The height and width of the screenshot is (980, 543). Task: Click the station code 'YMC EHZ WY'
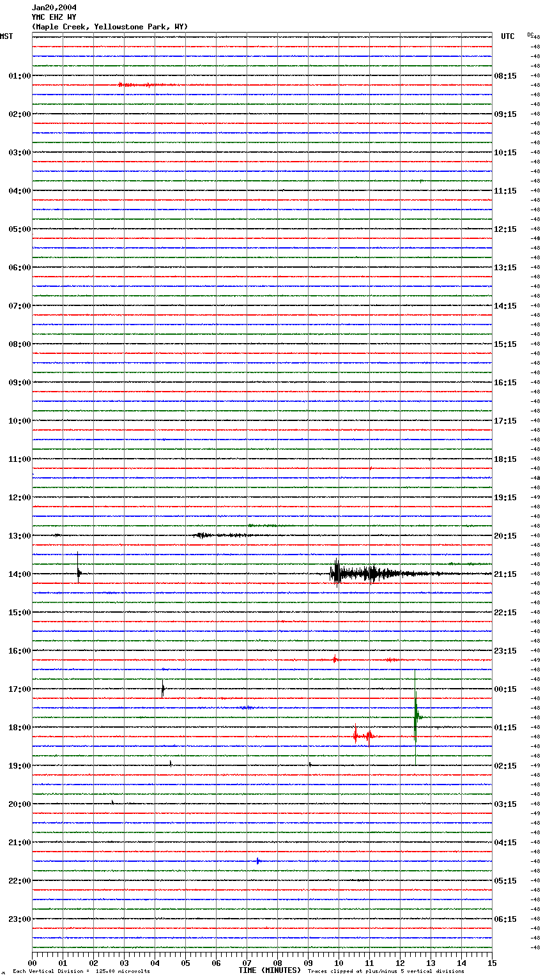pos(54,17)
